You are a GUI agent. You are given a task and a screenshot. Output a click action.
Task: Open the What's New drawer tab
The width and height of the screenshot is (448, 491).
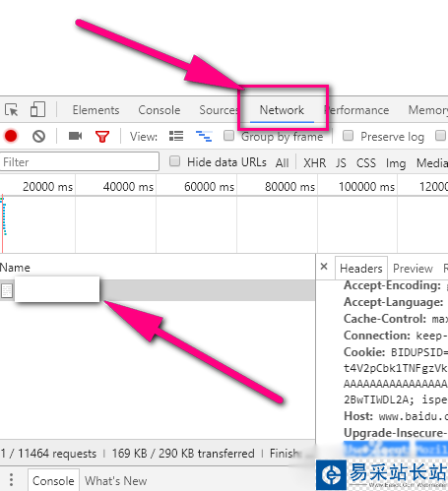click(116, 481)
